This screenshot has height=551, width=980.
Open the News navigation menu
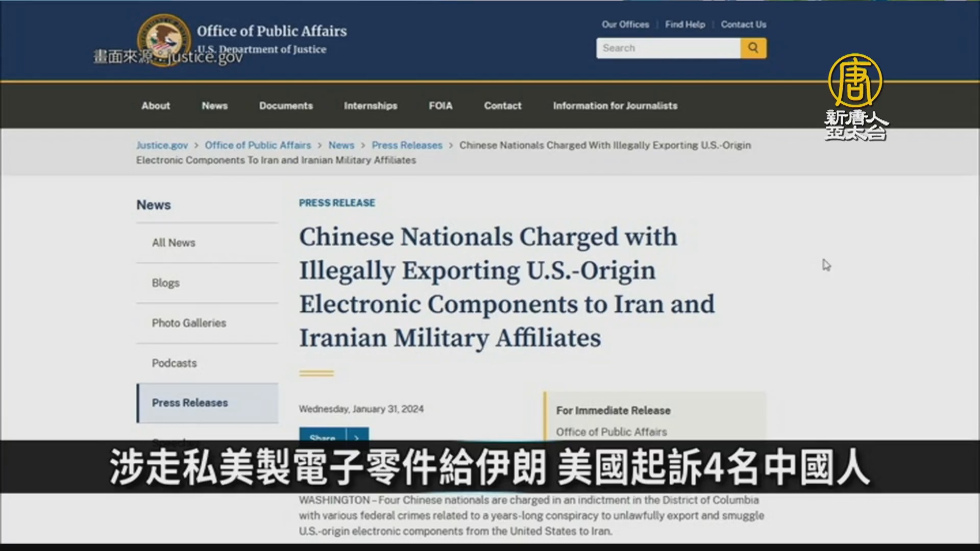[214, 106]
